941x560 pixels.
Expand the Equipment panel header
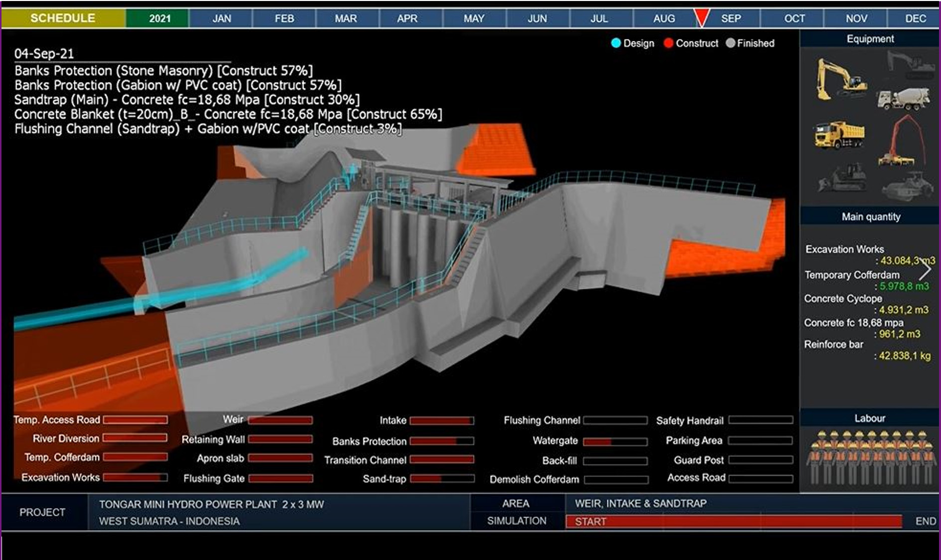pos(870,39)
